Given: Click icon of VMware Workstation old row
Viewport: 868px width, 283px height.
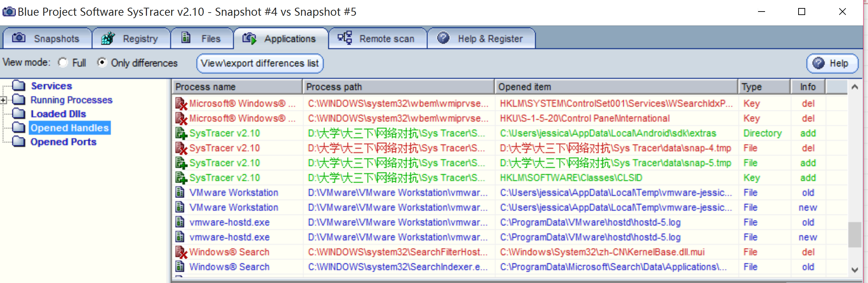Looking at the screenshot, I should [x=180, y=193].
